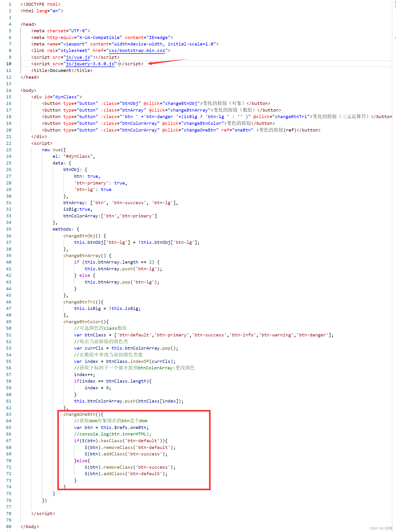Click 'var btn = this.$refs.oneBtn;'
The height and width of the screenshot is (532, 396).
pyautogui.click(x=111, y=427)
